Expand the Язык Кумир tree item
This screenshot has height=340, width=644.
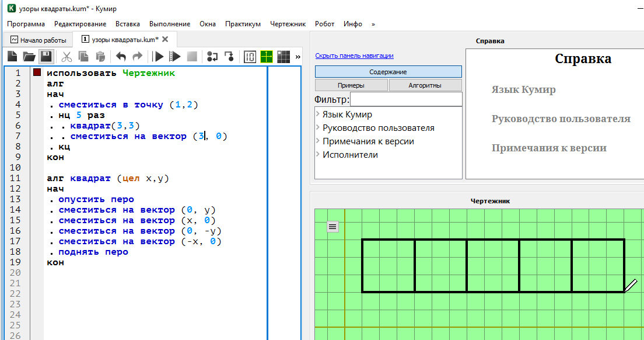tap(318, 115)
